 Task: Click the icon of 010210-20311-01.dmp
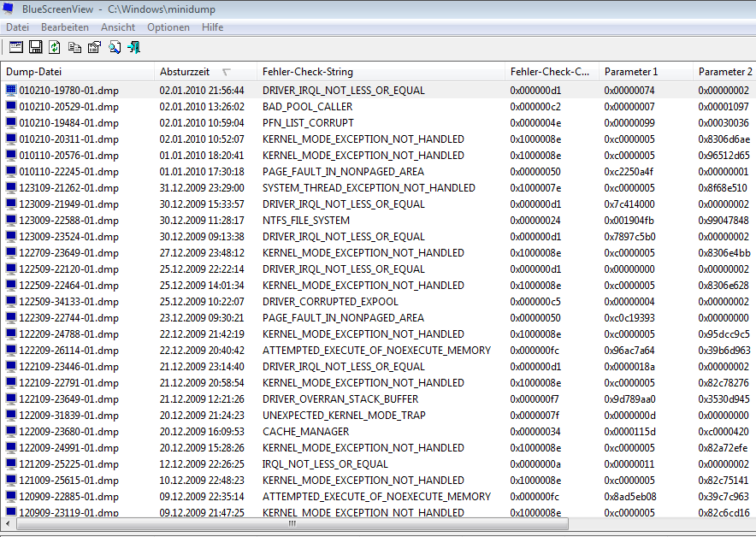click(x=11, y=139)
